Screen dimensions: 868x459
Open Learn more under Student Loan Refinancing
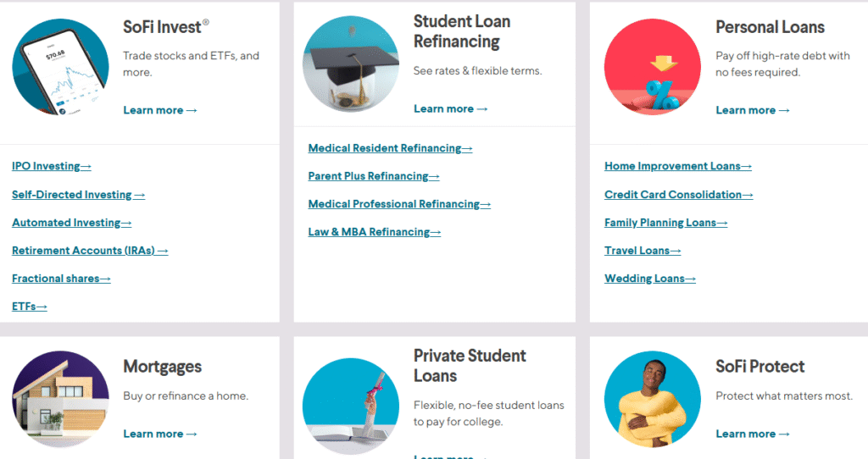pos(451,109)
